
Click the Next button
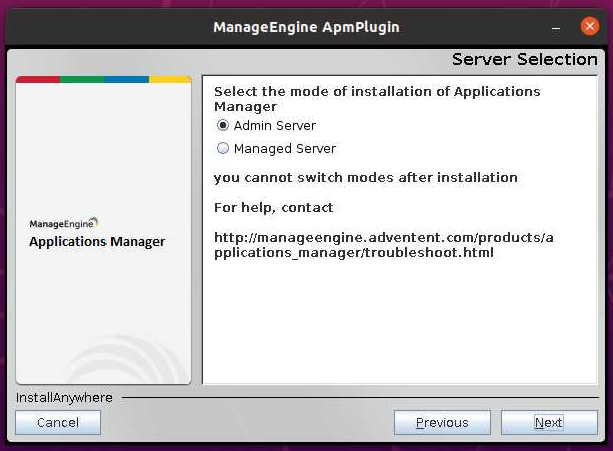coord(548,423)
